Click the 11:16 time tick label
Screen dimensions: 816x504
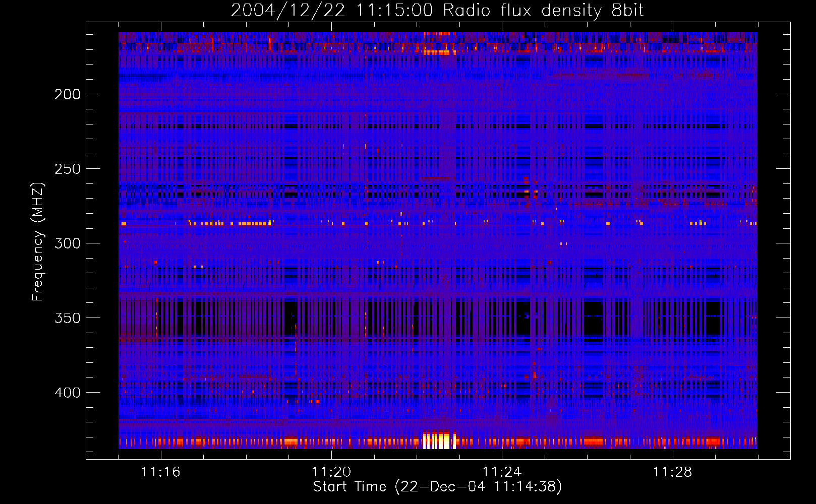pyautogui.click(x=161, y=472)
